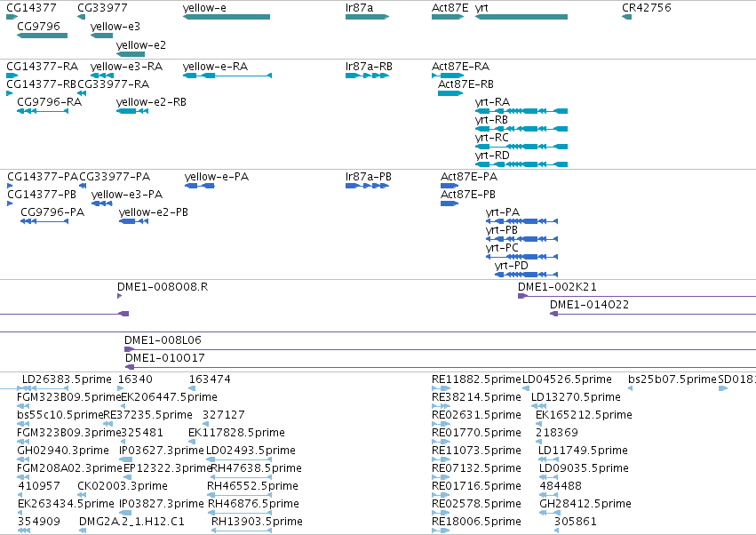Click the Act87E-PA CDS label
Viewport: 756px width, 535px height.
469,177
